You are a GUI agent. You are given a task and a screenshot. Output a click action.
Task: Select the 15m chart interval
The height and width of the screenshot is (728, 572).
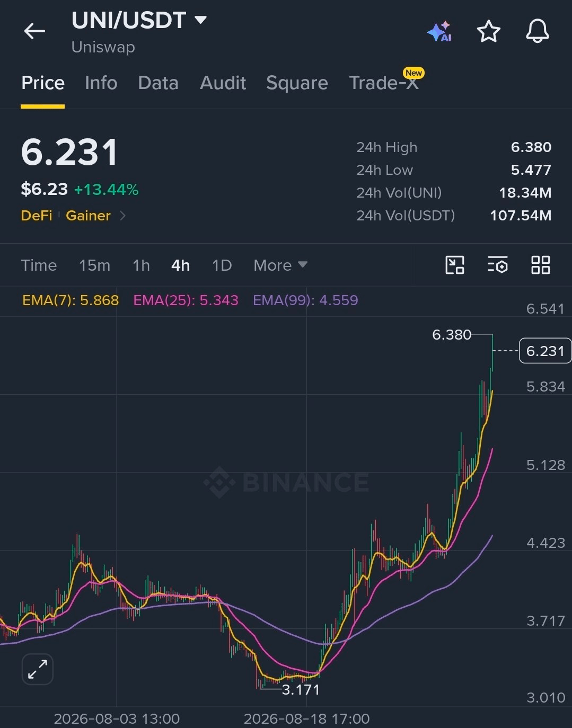pyautogui.click(x=94, y=265)
